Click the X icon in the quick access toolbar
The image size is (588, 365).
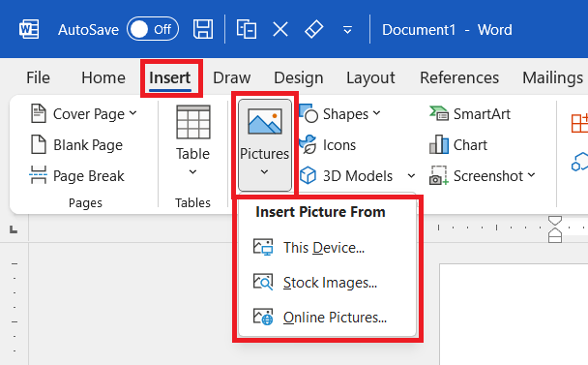tap(280, 29)
